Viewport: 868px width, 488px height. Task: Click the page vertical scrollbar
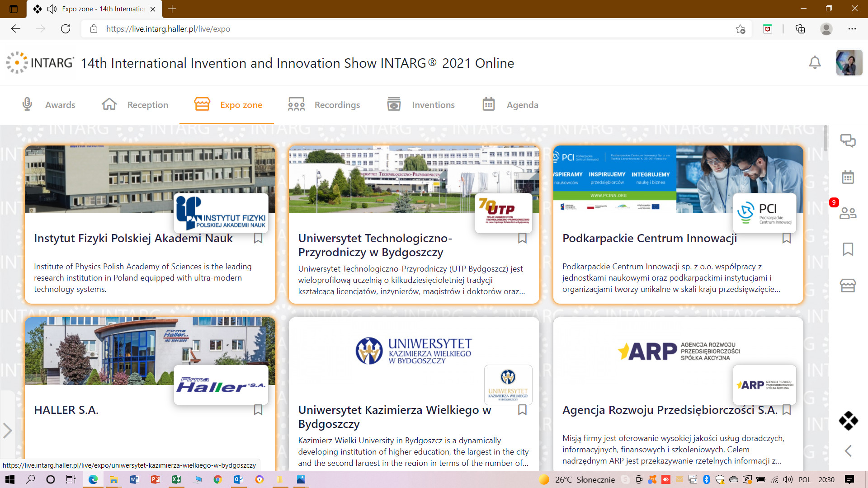(826, 139)
